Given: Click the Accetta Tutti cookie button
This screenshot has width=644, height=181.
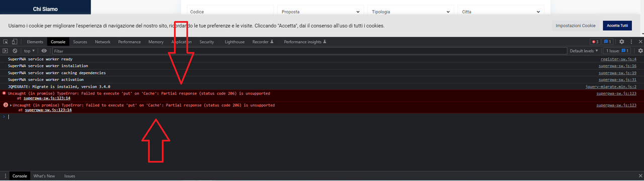Looking at the screenshot, I should [x=617, y=25].
